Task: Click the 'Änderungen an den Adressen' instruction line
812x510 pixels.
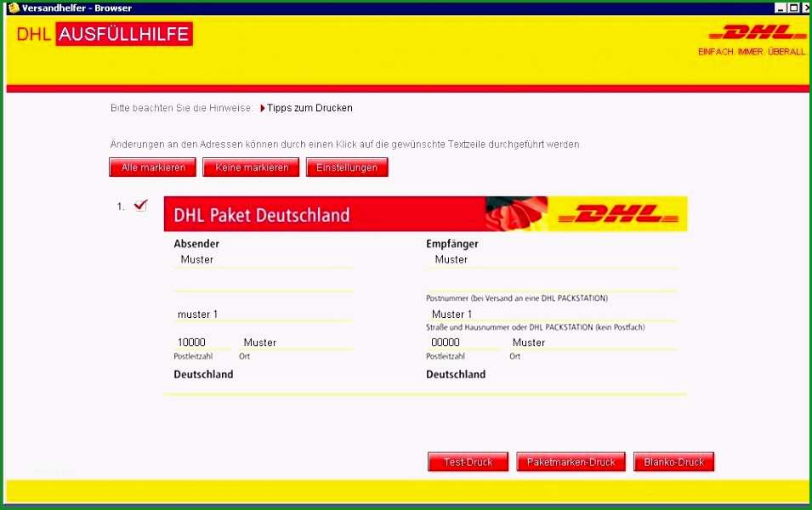Action: tap(345, 144)
